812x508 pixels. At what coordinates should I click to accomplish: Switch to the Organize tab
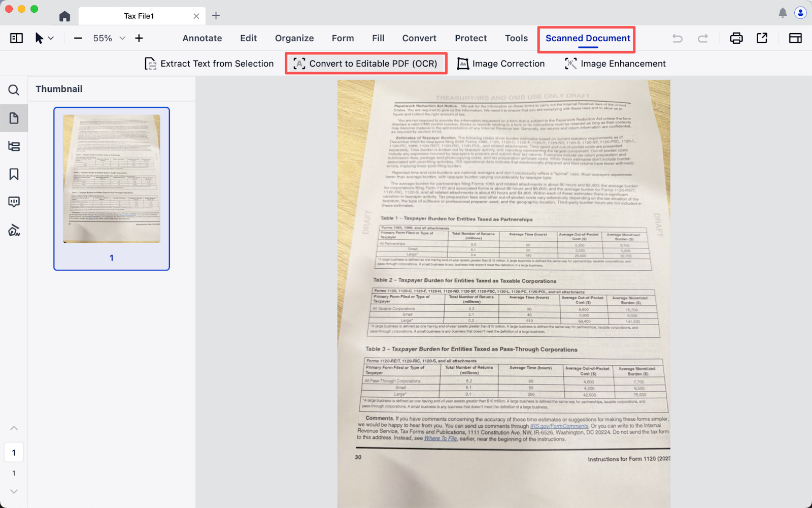(294, 38)
